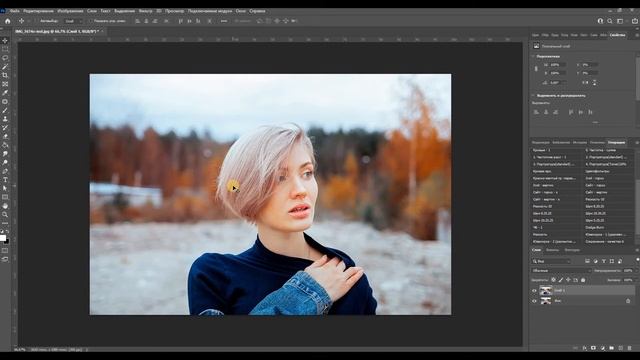Click the W width field in Properties
640x360 pixels.
point(558,65)
